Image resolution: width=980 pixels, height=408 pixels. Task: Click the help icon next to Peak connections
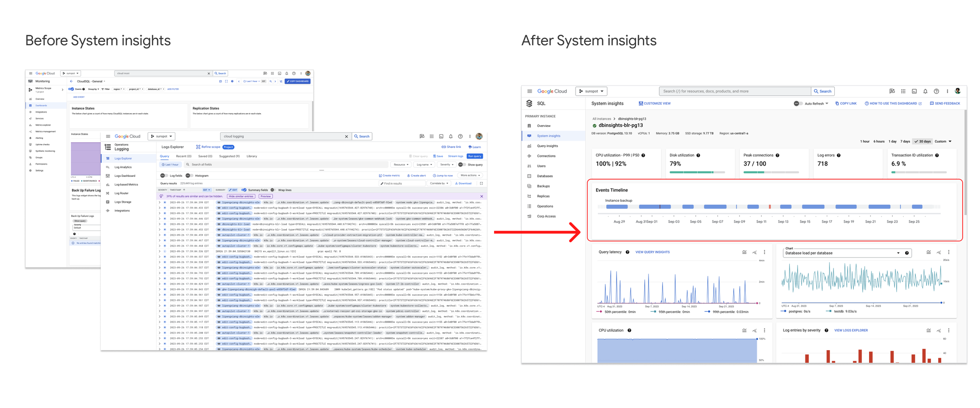pos(778,155)
